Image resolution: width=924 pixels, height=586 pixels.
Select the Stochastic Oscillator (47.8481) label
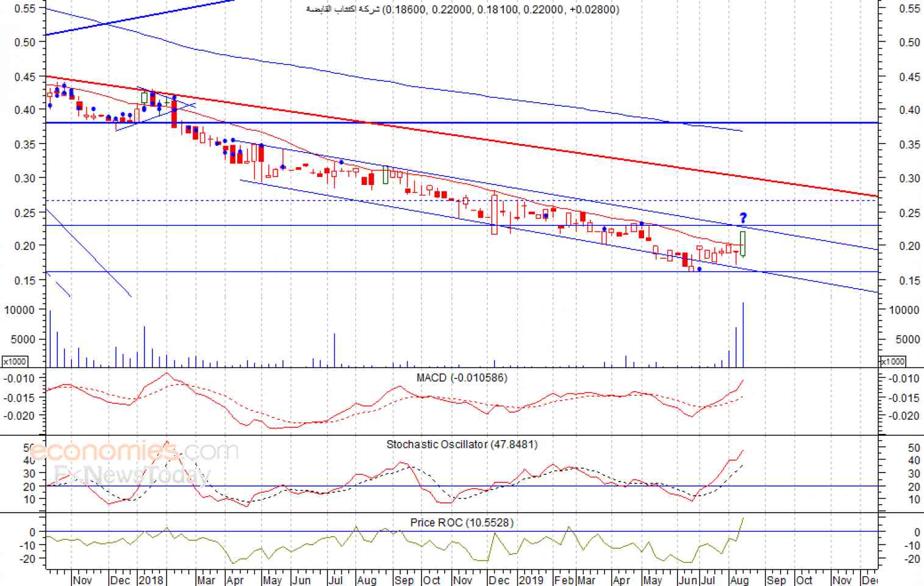[462, 444]
